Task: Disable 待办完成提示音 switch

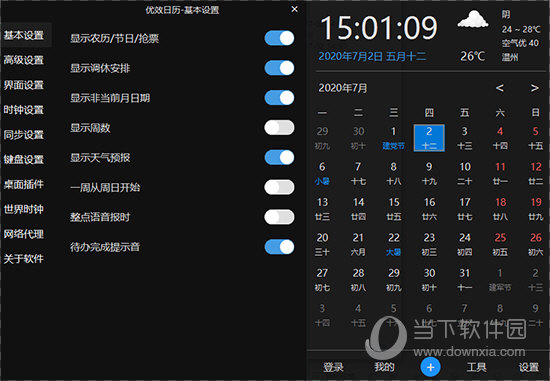Action: coord(279,247)
